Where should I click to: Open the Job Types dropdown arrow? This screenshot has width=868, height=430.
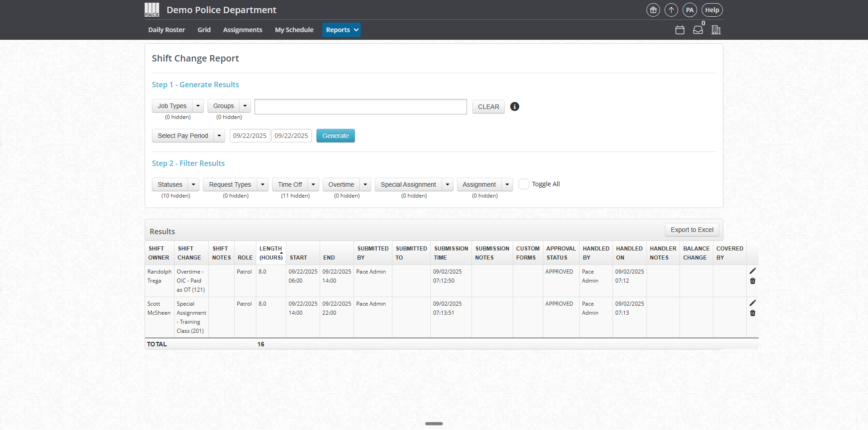(x=198, y=106)
